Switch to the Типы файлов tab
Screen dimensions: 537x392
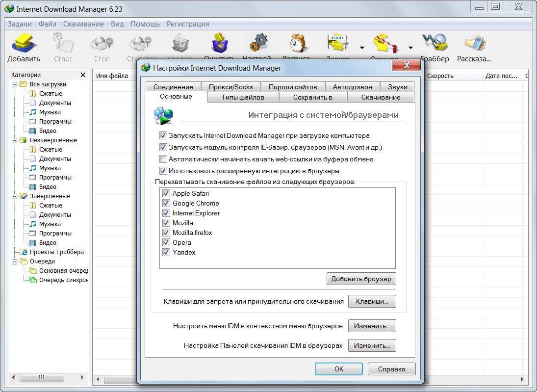[x=243, y=97]
